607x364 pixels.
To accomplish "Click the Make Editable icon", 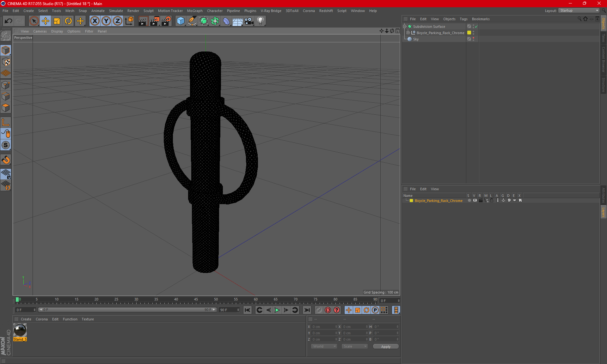I will 6,36.
